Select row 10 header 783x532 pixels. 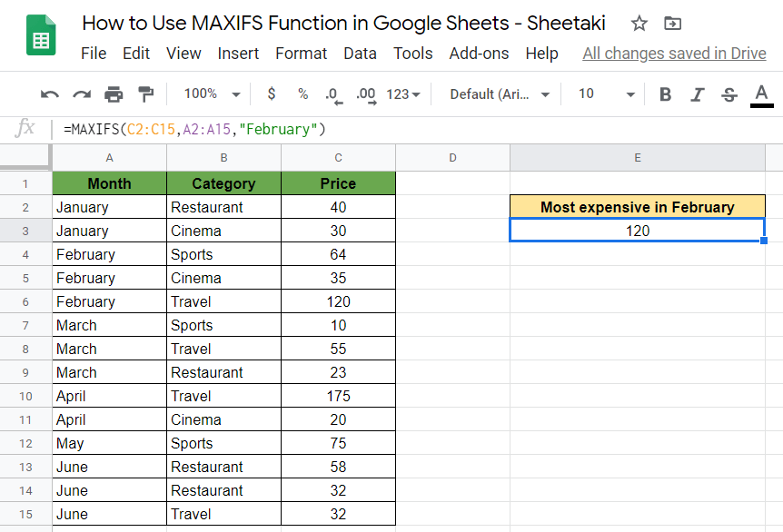(x=25, y=396)
